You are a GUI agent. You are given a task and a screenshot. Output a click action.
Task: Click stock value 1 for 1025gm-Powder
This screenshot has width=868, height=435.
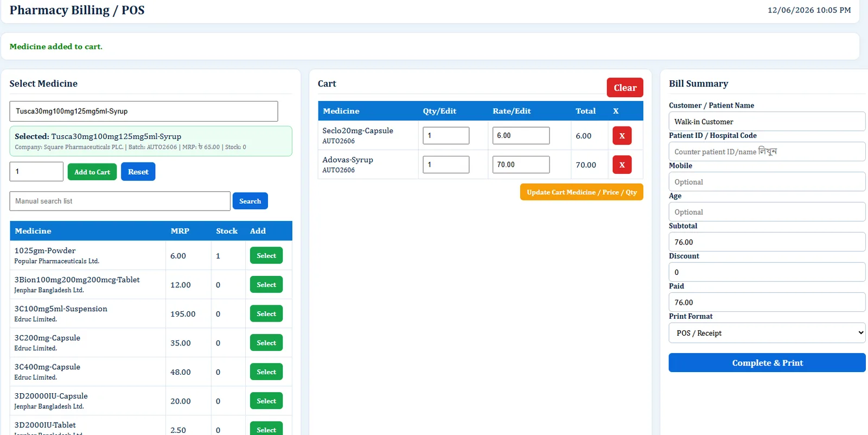point(218,256)
